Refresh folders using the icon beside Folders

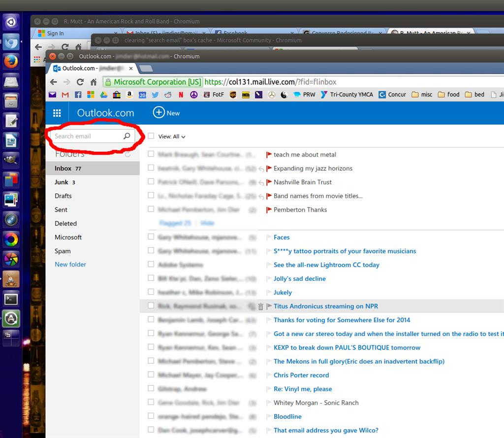click(127, 155)
